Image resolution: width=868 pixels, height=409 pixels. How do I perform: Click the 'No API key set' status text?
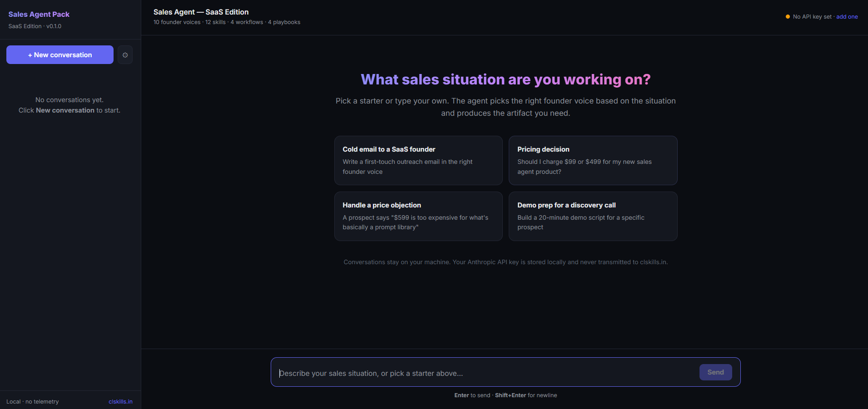pos(812,17)
